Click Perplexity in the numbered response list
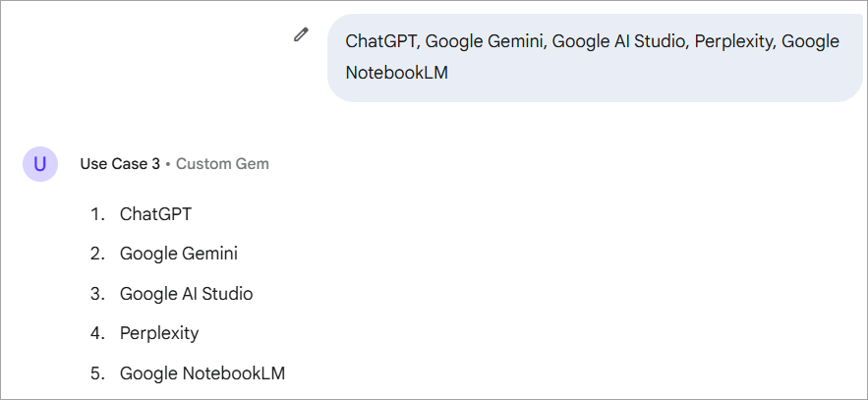 [x=159, y=333]
